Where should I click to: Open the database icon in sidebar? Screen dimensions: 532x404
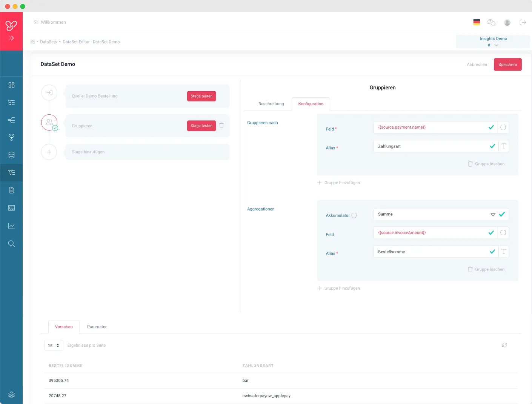coord(11,155)
